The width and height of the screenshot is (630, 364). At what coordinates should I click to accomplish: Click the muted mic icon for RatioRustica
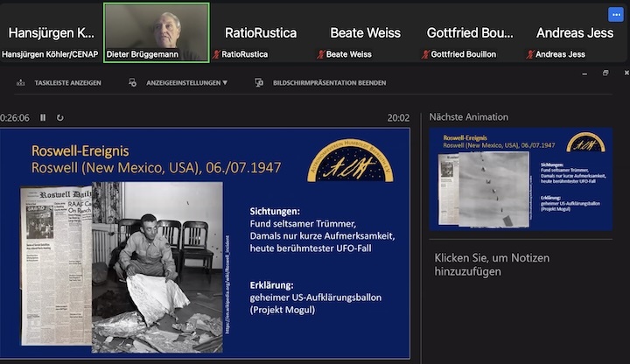tap(216, 54)
